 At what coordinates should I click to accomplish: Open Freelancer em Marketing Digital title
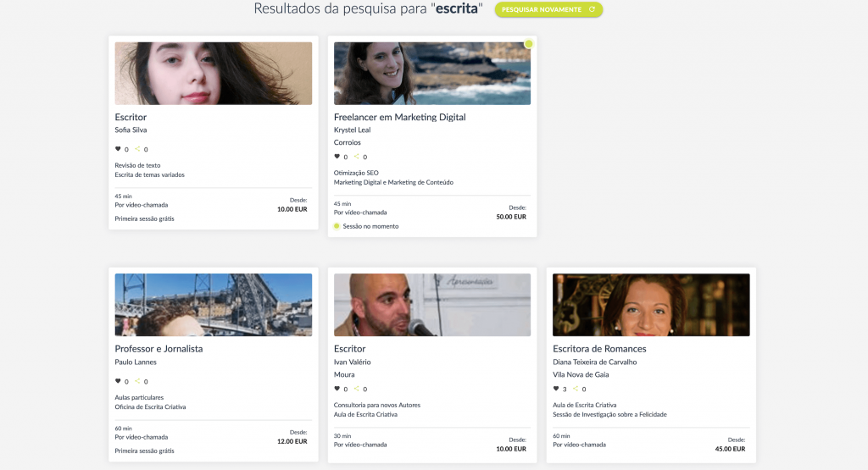(400, 117)
